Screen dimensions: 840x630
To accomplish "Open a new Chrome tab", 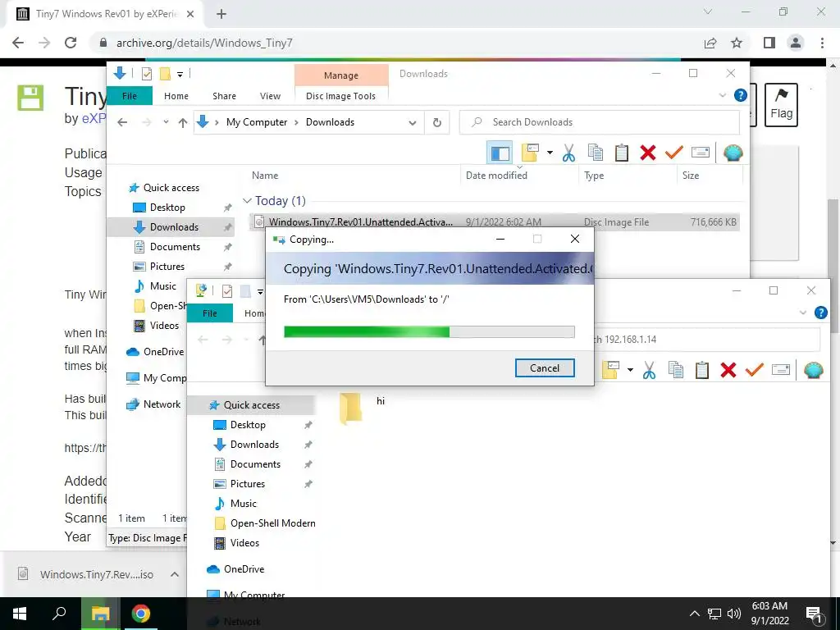I will pos(221,15).
